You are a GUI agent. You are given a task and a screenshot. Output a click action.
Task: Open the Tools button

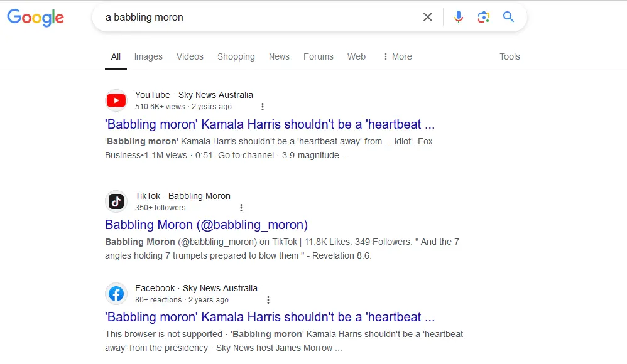tap(510, 56)
